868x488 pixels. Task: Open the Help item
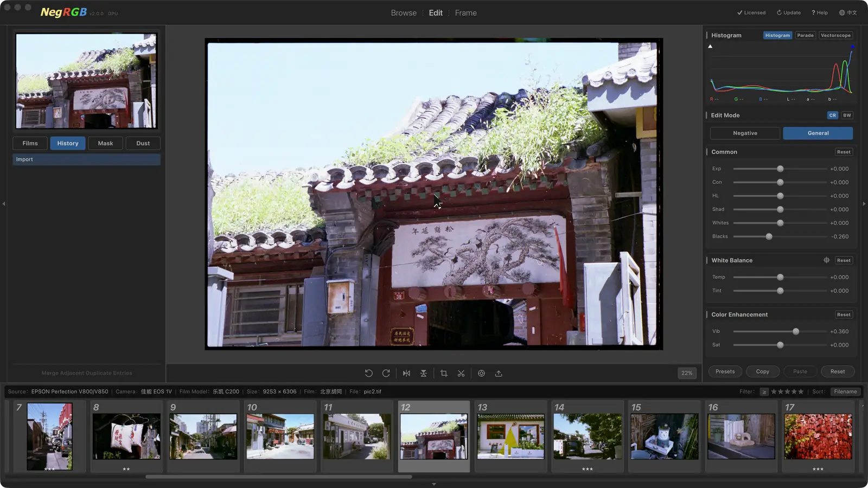[x=820, y=12]
